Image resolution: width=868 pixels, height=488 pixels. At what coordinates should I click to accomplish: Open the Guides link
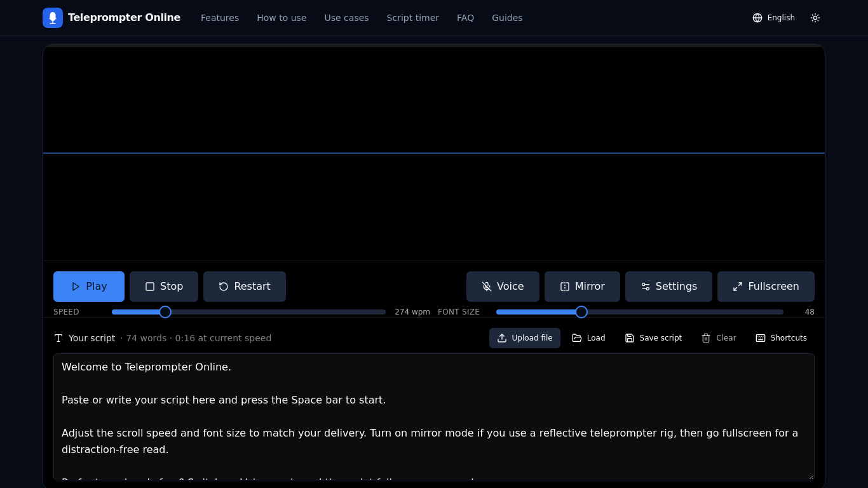point(507,18)
